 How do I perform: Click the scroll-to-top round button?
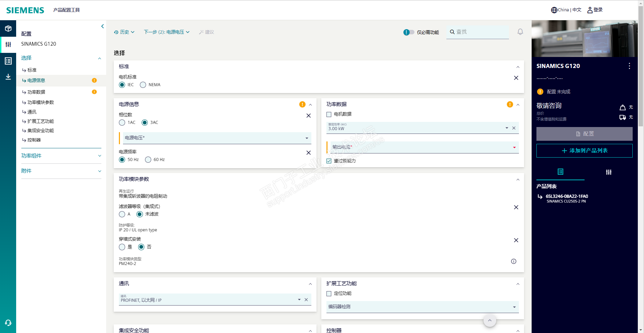coord(490,321)
